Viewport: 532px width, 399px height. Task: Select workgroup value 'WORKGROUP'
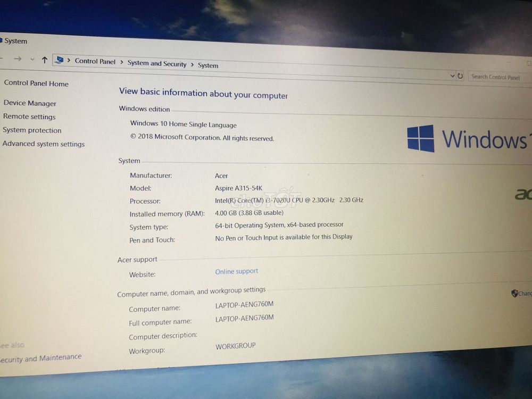236,346
